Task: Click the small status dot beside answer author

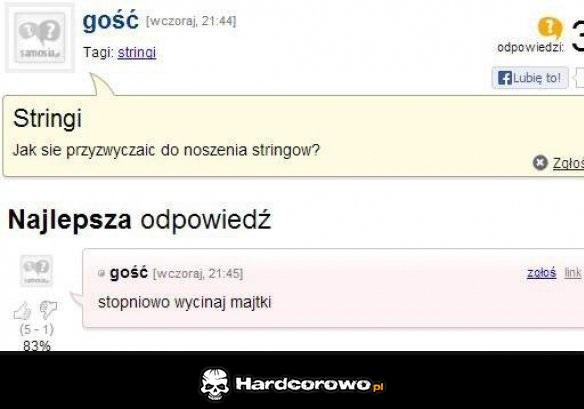Action: coord(101,273)
